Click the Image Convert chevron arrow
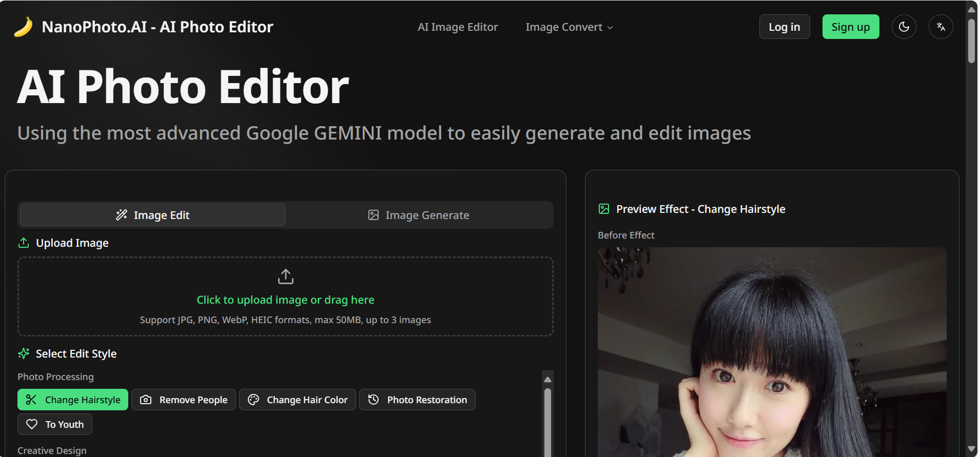This screenshot has width=980, height=457. click(x=610, y=28)
